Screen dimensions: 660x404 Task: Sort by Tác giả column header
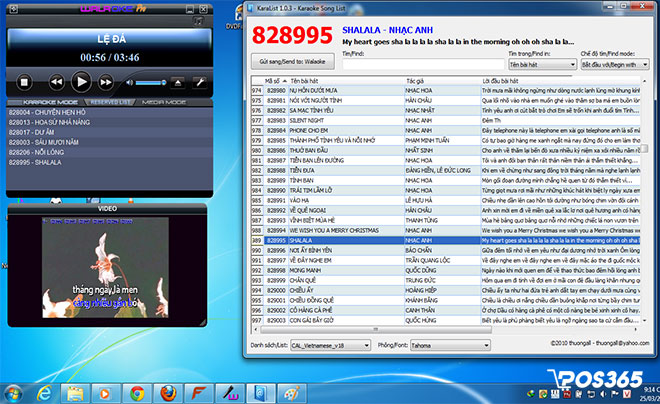click(x=442, y=81)
